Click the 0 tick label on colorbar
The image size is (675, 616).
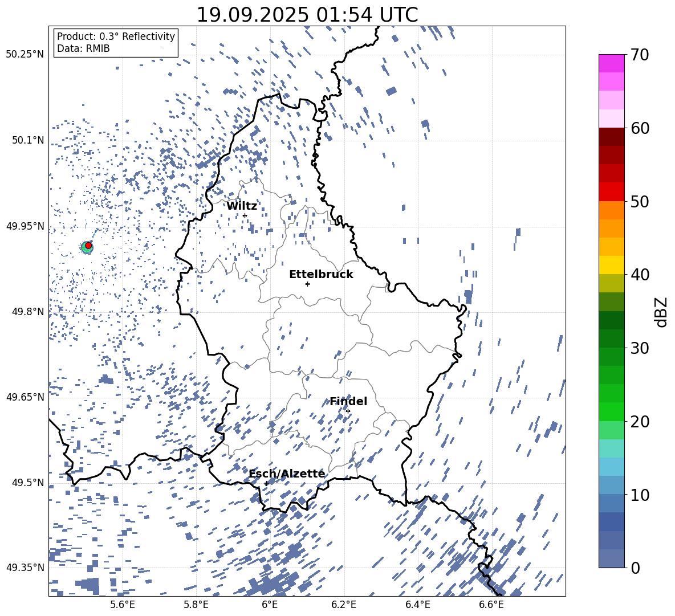point(635,568)
